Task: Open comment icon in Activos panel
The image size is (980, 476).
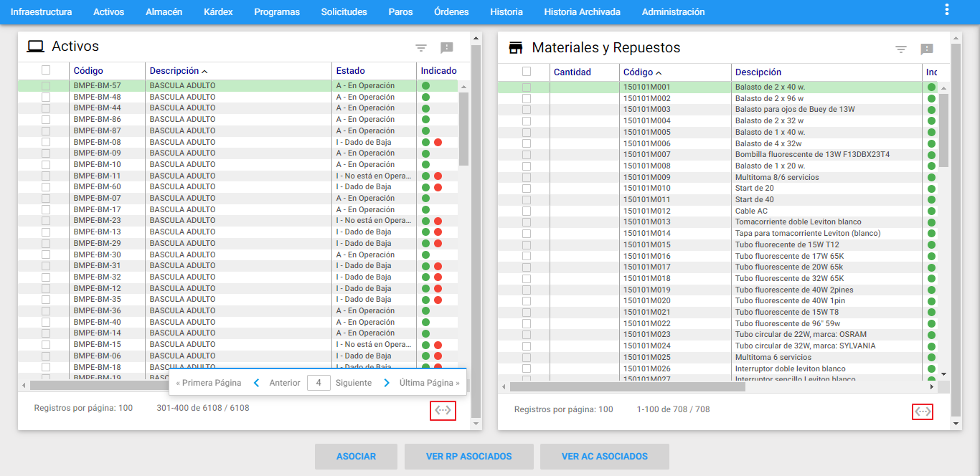Action: 447,48
